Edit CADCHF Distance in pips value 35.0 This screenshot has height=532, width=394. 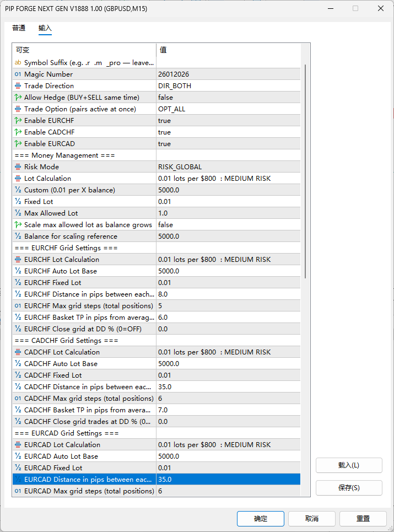pos(228,387)
